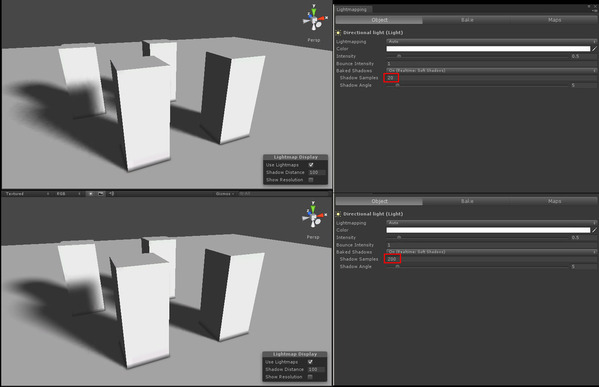Click Intensity slider in top panel

[478, 56]
